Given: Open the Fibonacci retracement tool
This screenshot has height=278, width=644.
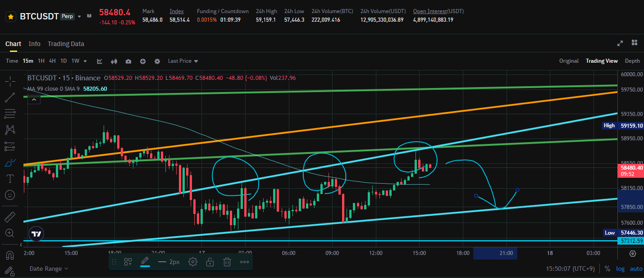Looking at the screenshot, I should (x=10, y=114).
